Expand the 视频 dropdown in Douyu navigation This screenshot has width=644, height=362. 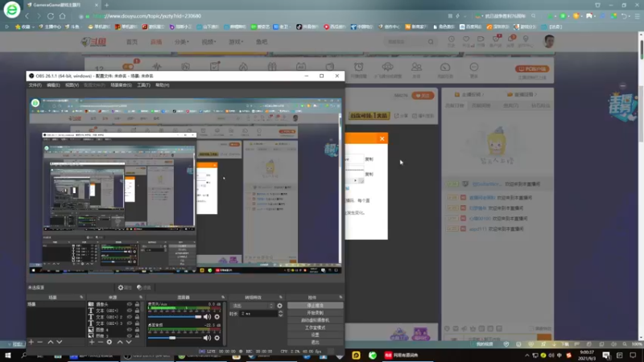[x=208, y=42]
